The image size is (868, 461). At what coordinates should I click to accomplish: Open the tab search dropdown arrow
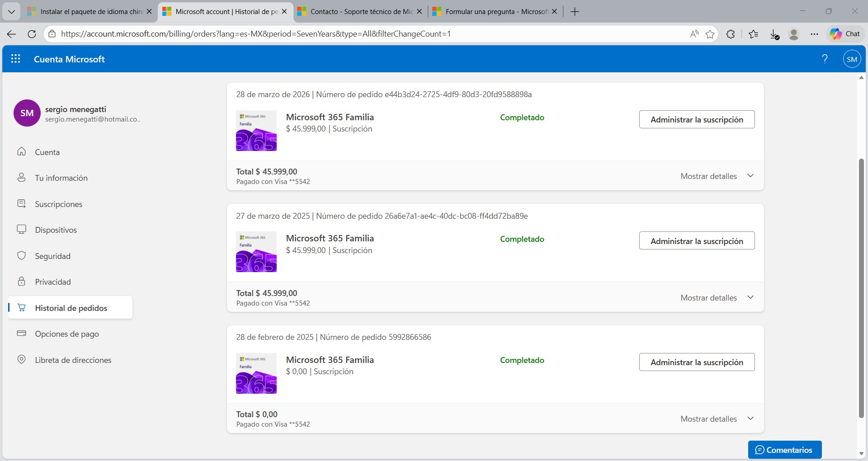[11, 12]
